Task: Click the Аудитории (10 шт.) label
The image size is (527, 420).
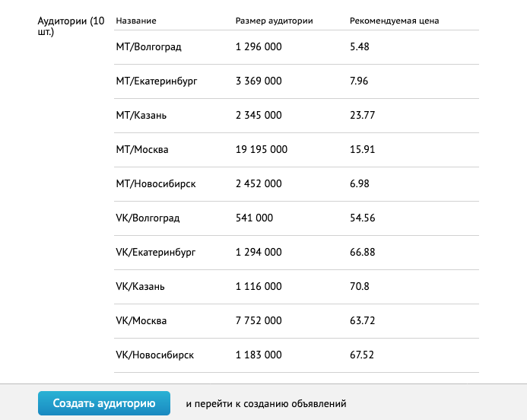Action: pyautogui.click(x=71, y=26)
